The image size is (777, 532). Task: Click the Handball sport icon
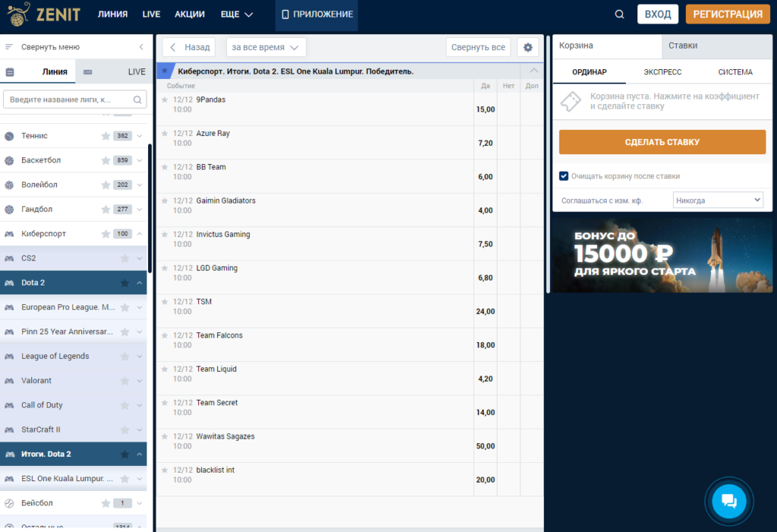pos(9,209)
